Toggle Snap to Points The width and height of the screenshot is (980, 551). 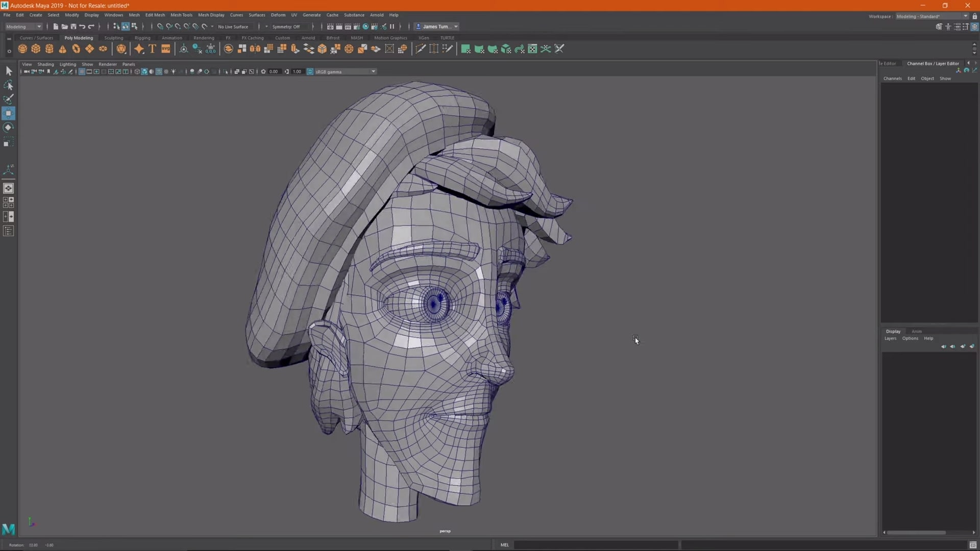[178, 27]
